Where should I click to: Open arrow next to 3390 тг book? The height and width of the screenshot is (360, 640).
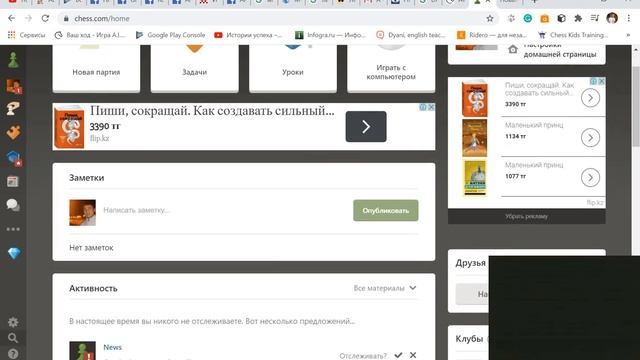(x=590, y=98)
